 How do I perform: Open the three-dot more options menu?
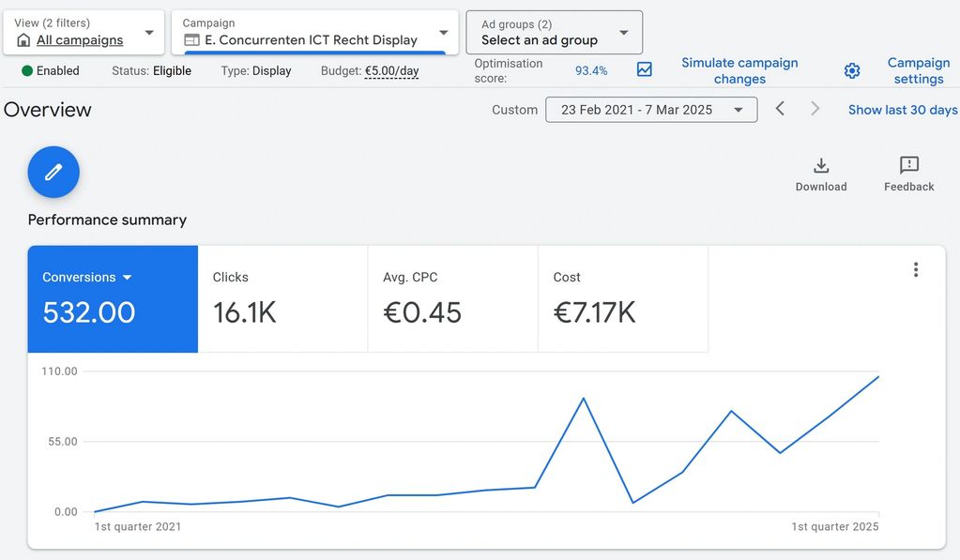coord(916,270)
